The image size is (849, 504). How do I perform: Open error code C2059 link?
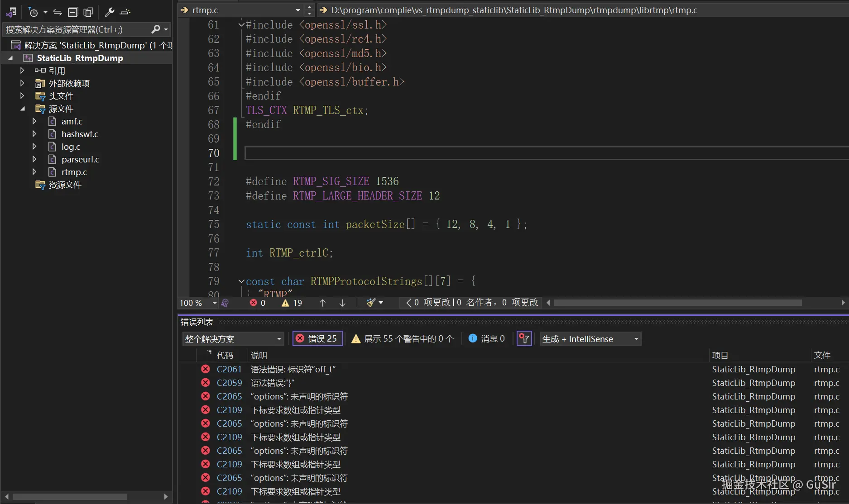click(x=229, y=383)
